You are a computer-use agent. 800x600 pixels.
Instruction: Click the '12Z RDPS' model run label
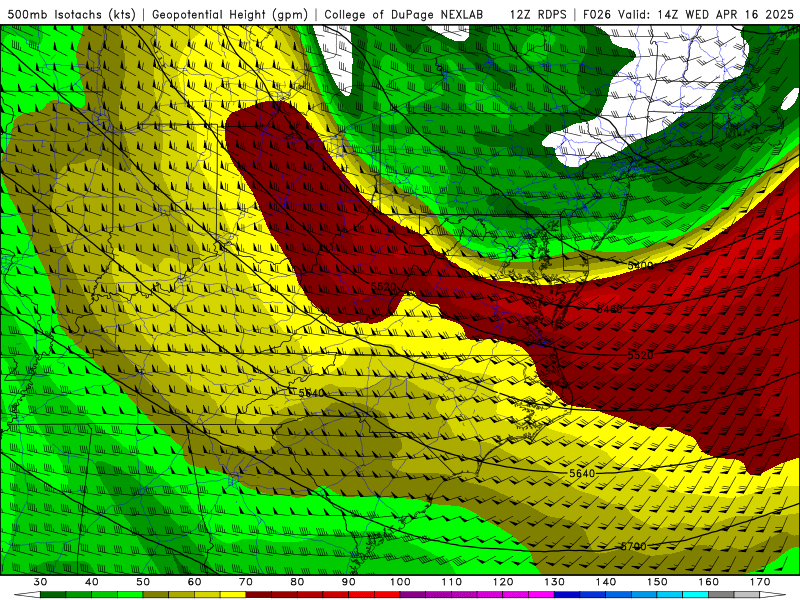tap(538, 14)
